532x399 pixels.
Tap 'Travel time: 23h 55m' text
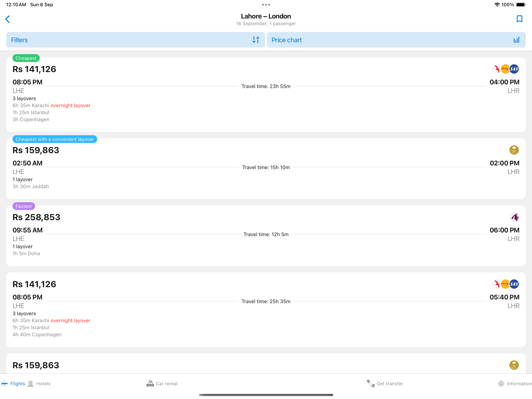(x=266, y=86)
